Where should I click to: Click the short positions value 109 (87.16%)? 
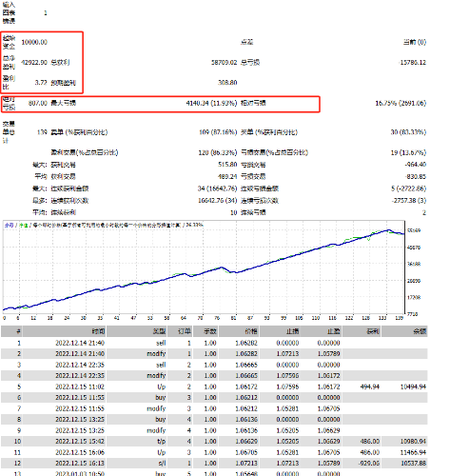218,132
